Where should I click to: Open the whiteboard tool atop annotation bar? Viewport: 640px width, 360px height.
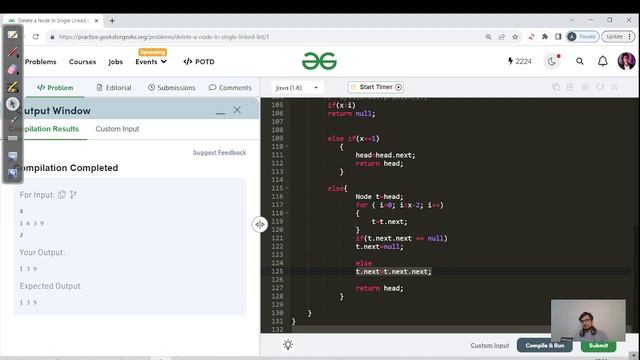tap(13, 35)
